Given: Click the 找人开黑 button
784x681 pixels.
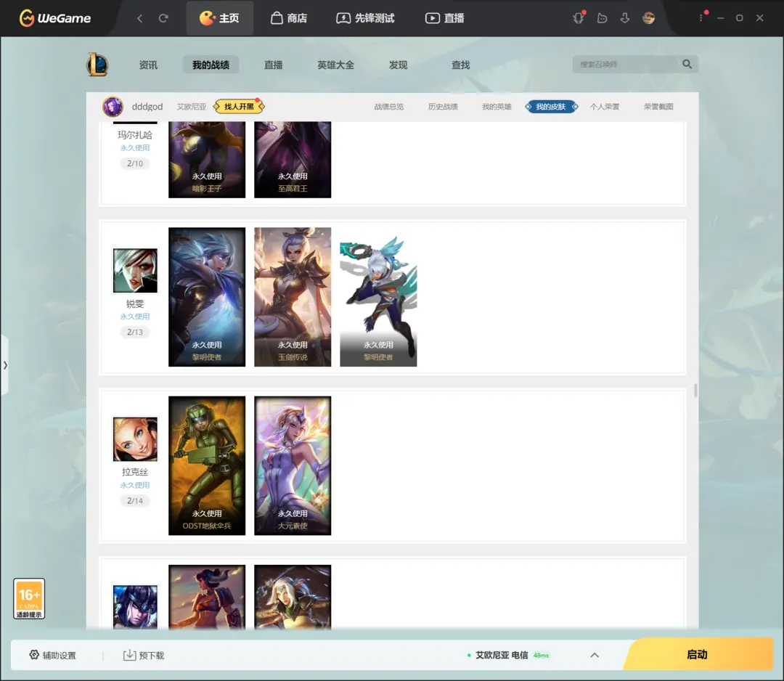Looking at the screenshot, I should (x=239, y=107).
